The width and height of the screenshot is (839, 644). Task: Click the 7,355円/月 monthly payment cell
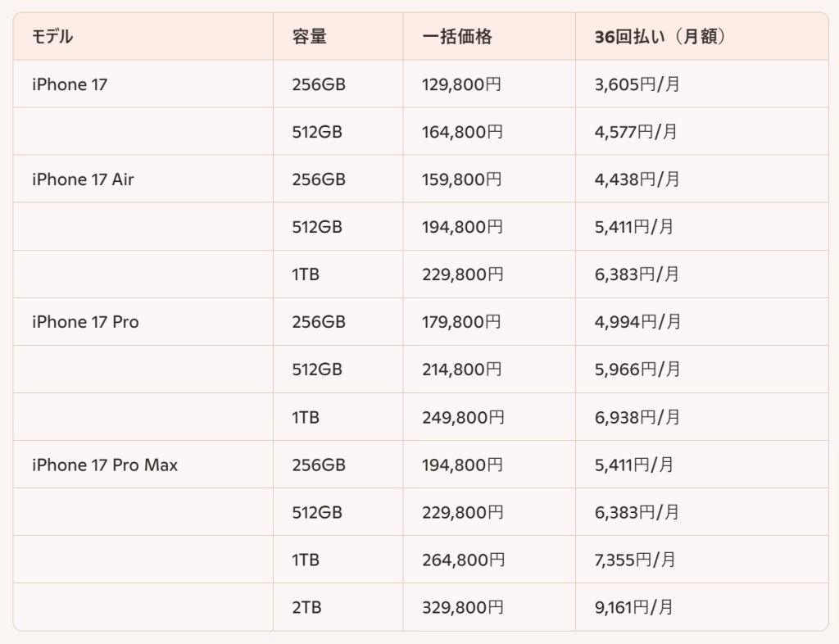tap(637, 560)
